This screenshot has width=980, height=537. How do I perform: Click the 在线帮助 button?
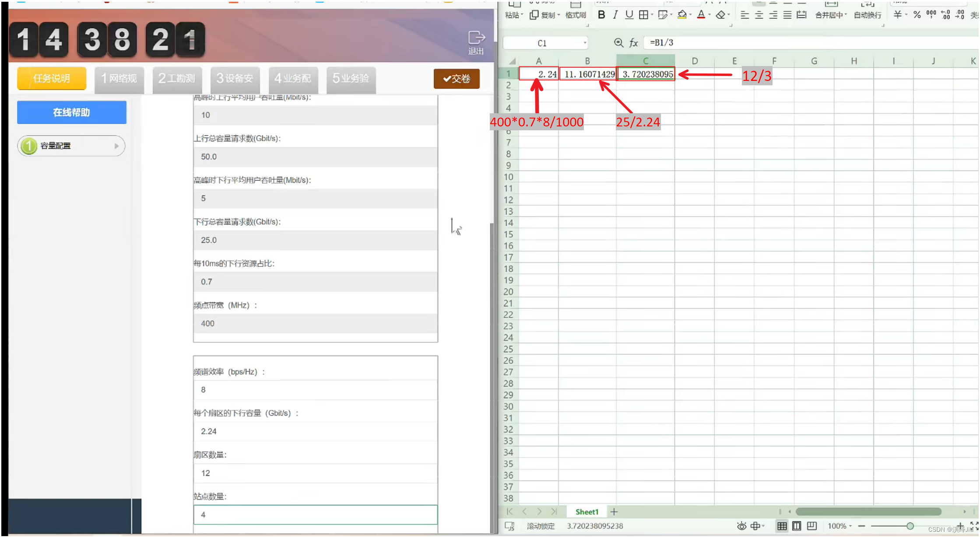click(x=72, y=112)
